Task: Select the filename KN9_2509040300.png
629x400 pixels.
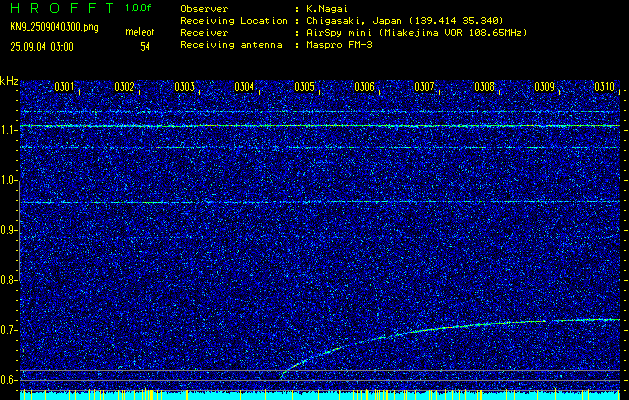Action: click(54, 28)
